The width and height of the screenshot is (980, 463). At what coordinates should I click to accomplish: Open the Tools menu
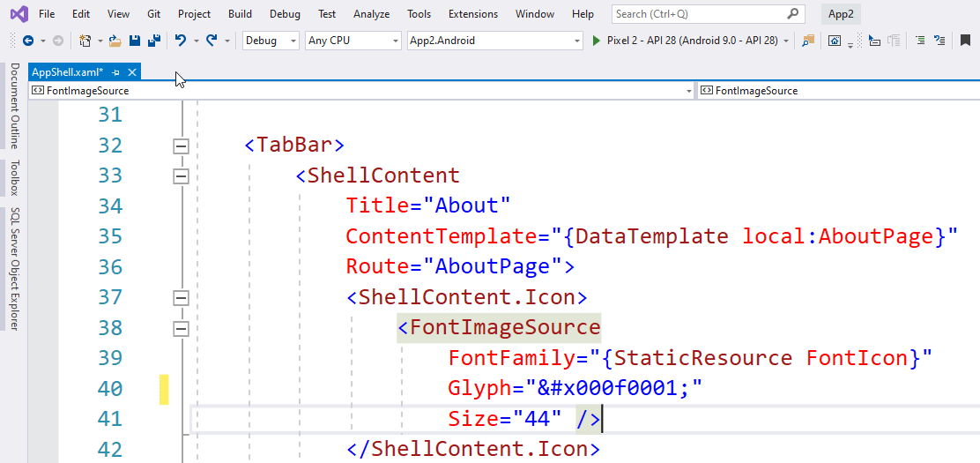coord(419,14)
